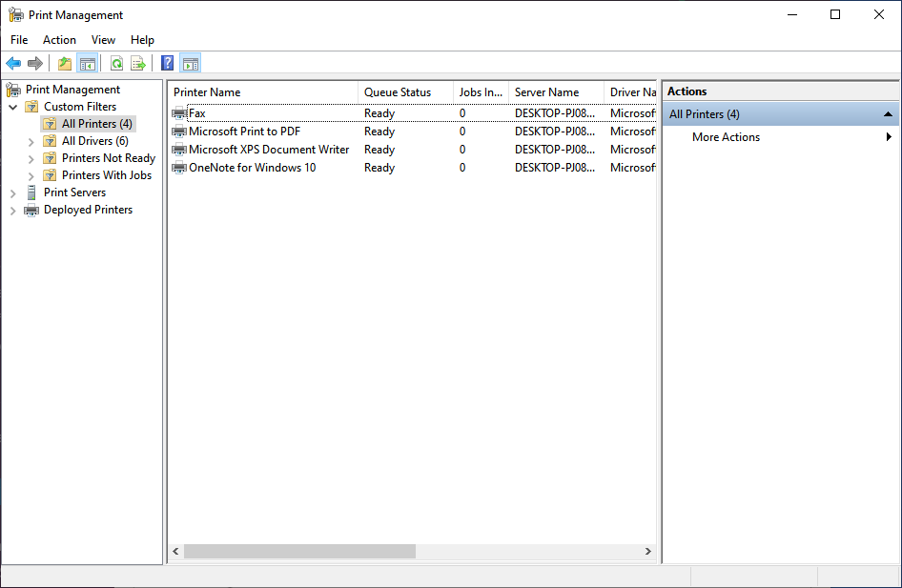
Task: Sort by Printer Name column header
Action: (263, 92)
